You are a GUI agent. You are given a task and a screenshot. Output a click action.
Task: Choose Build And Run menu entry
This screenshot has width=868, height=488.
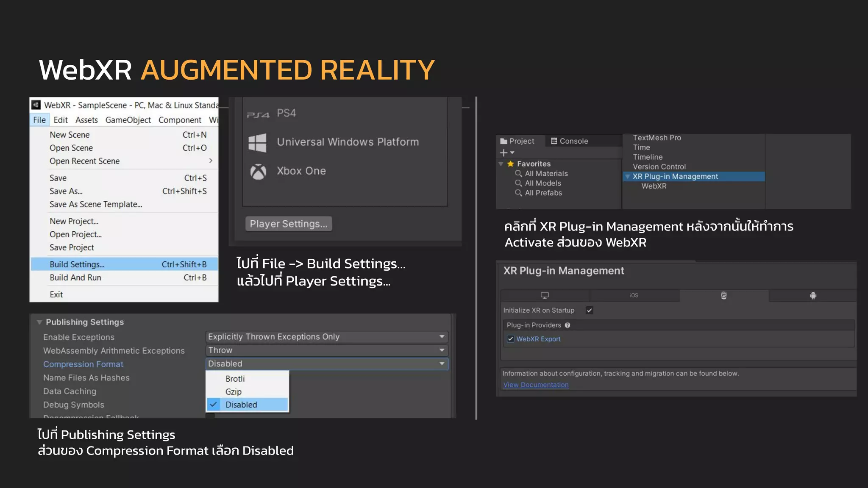tap(124, 277)
